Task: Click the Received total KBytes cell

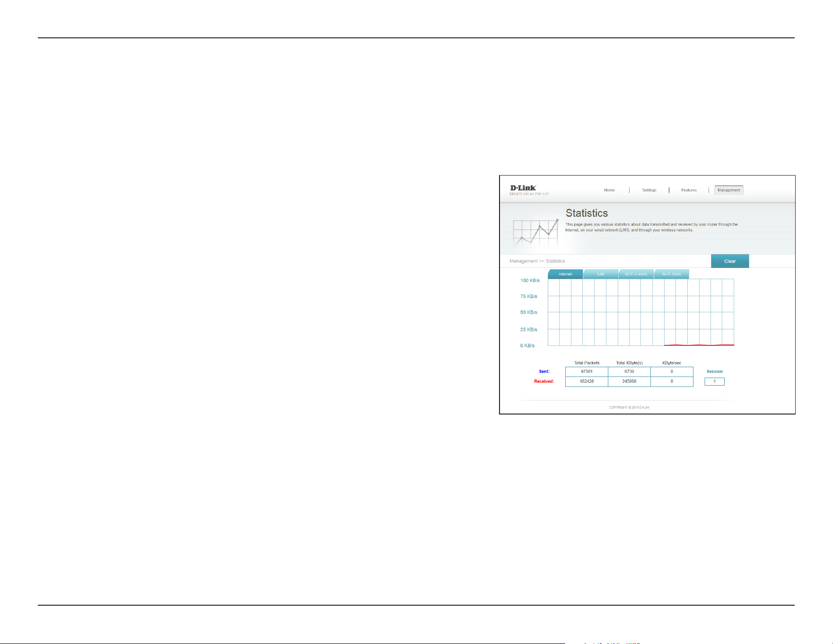Action: (x=629, y=381)
